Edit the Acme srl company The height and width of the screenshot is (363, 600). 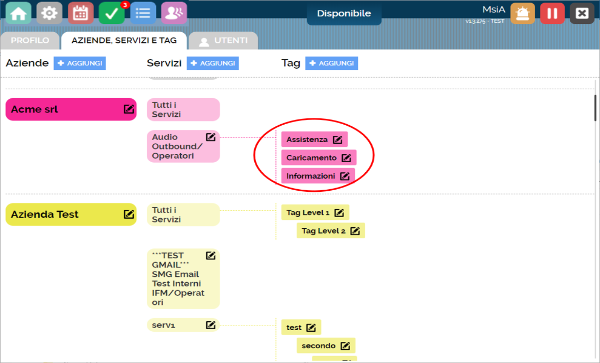click(x=129, y=109)
